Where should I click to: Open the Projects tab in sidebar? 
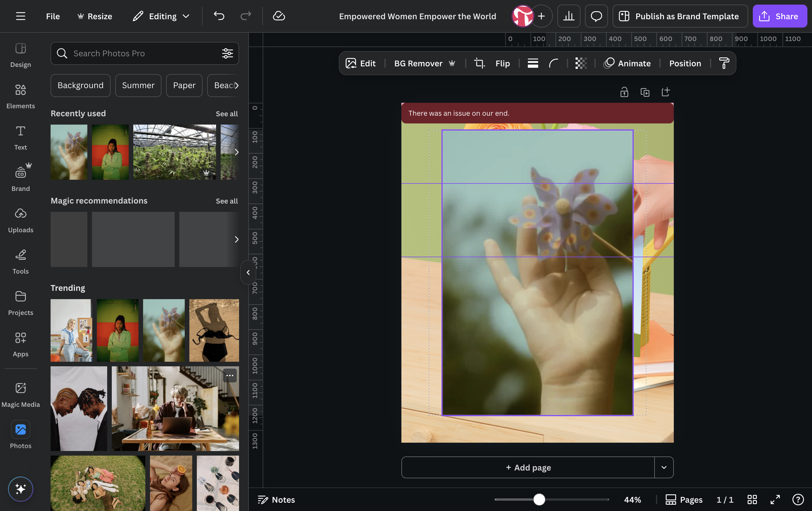coord(21,303)
